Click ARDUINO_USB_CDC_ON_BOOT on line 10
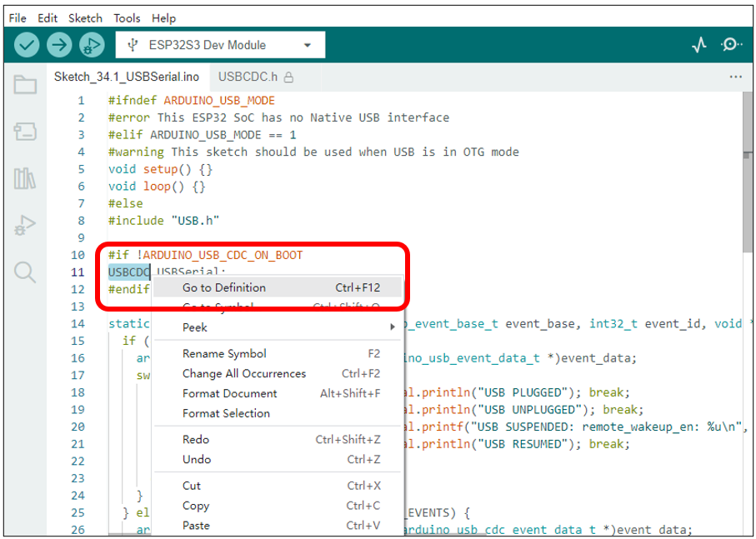The image size is (756, 539). click(223, 255)
